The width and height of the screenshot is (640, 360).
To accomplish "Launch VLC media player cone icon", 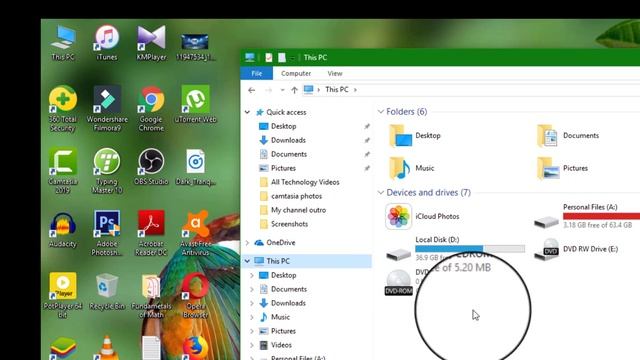I will pos(107,348).
